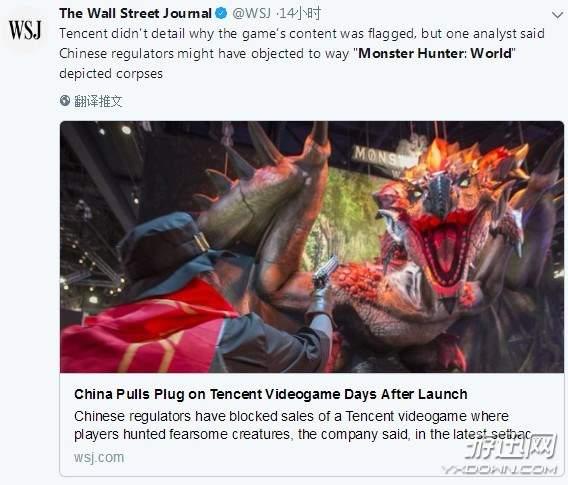This screenshot has height=485, width=568.
Task: Click the YXDOWN.COM watermark text
Action: coord(500,470)
